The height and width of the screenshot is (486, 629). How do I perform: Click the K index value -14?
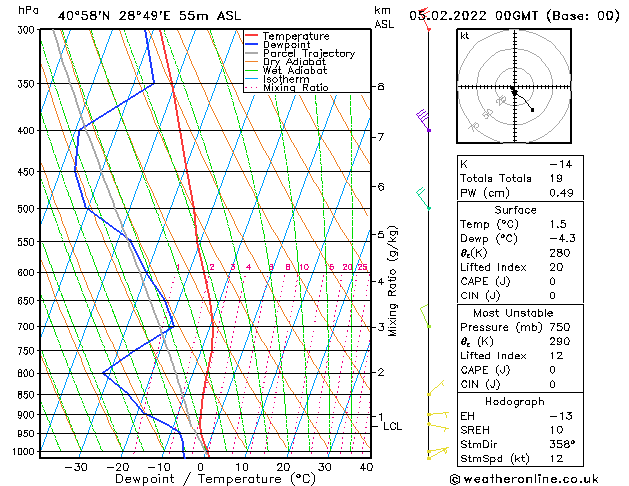(561, 164)
